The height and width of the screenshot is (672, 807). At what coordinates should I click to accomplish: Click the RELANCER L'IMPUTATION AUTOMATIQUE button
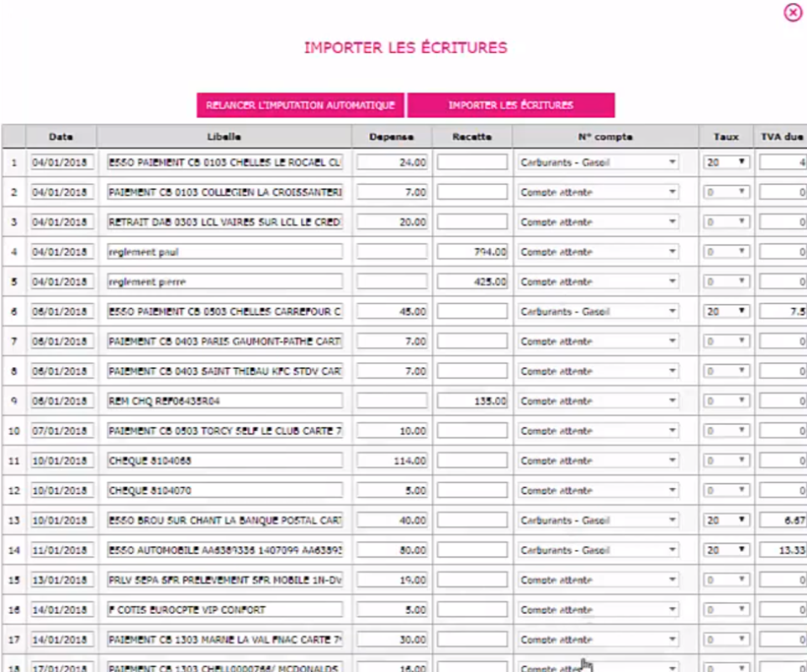300,104
